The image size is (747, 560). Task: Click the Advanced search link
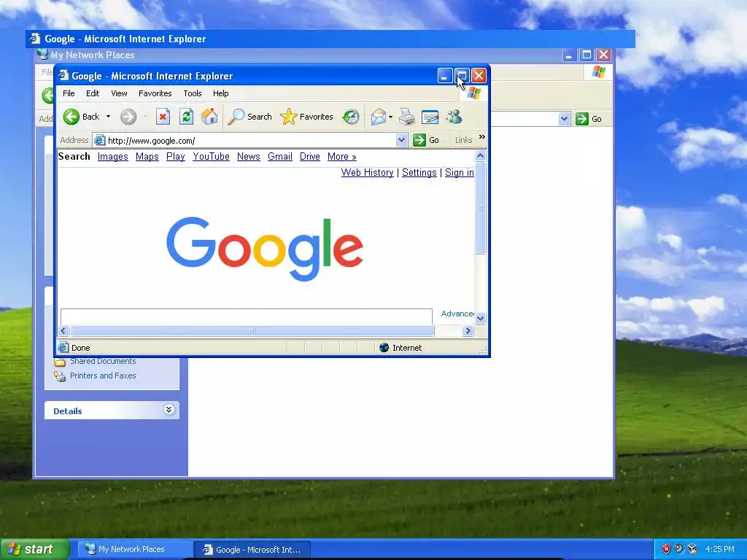pyautogui.click(x=457, y=314)
